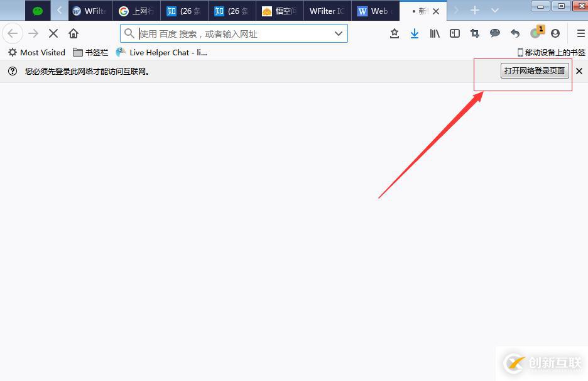The width and height of the screenshot is (588, 381).
Task: Click the undo curved-arrow toolbar icon
Action: point(514,33)
